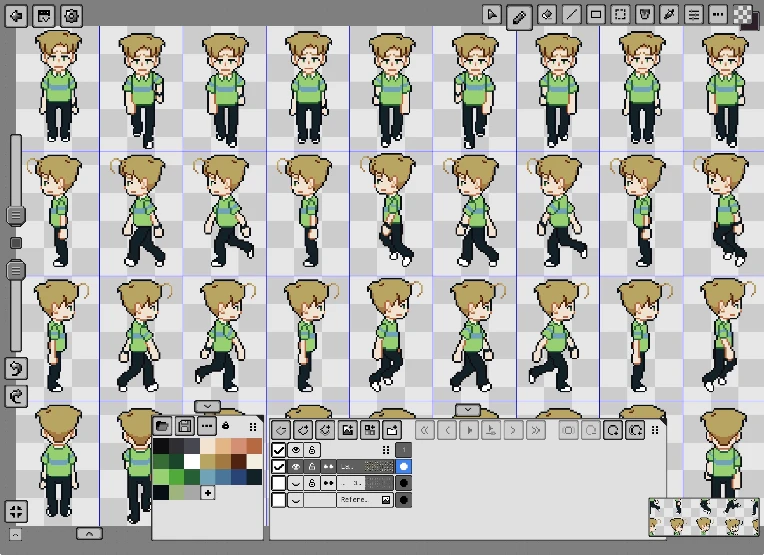Select the pencil drawing tool
Image resolution: width=764 pixels, height=555 pixels.
coord(519,18)
